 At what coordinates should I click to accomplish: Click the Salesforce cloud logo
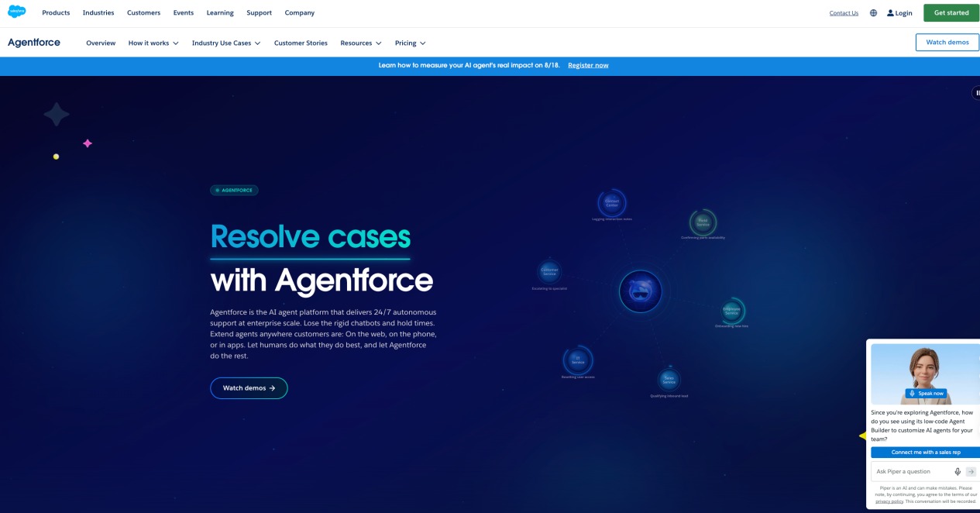pyautogui.click(x=17, y=12)
